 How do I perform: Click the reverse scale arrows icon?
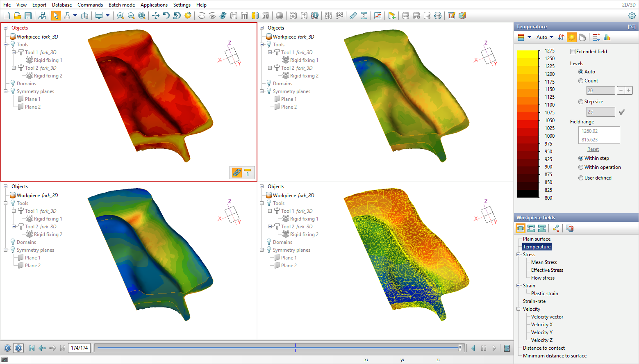coord(561,37)
